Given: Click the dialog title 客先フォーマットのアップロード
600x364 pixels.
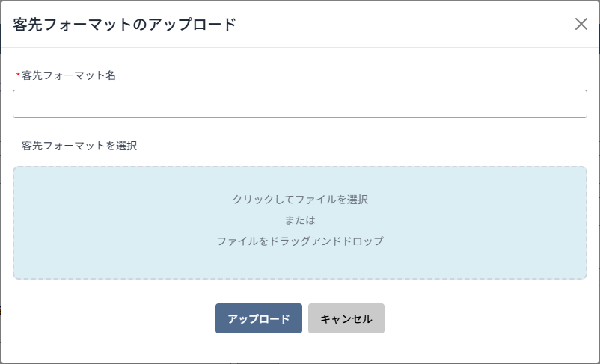Looking at the screenshot, I should point(125,25).
